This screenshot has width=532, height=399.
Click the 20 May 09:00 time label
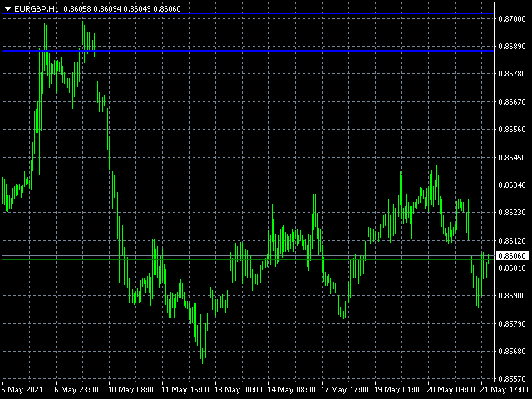451,390
